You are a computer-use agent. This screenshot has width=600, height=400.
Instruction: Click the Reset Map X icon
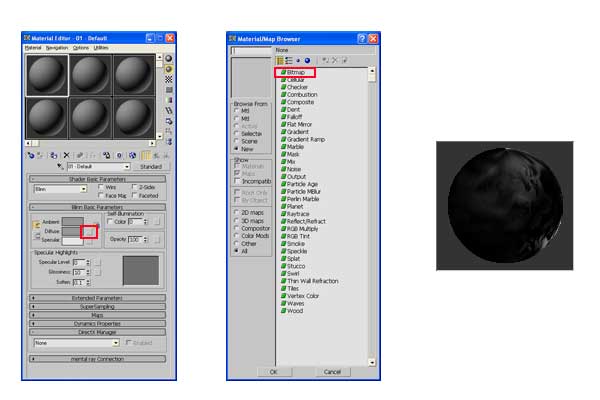point(67,155)
